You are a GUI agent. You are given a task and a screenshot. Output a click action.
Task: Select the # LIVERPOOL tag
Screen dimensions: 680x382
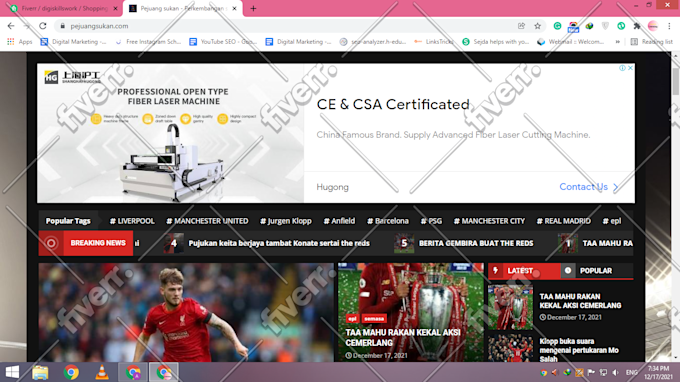(x=132, y=221)
